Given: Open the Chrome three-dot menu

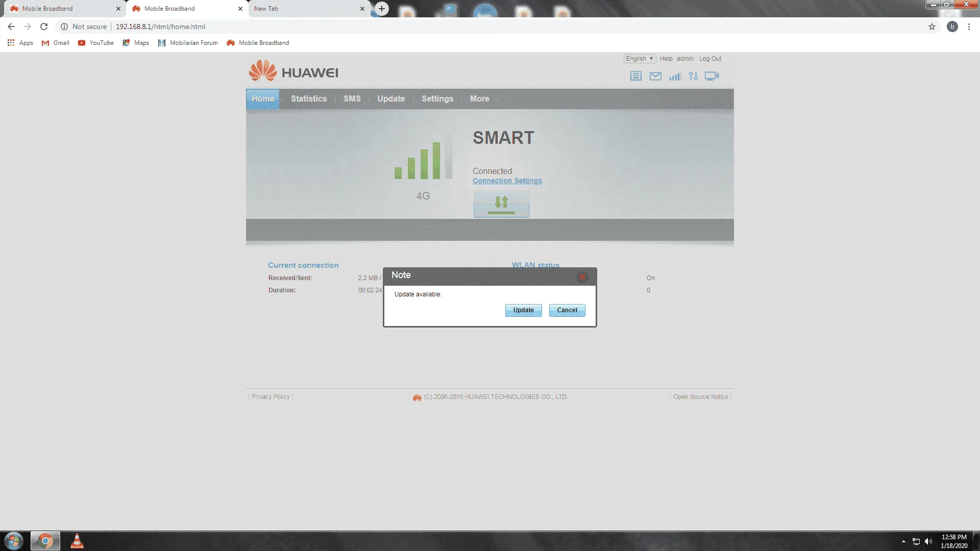Looking at the screenshot, I should [x=969, y=27].
